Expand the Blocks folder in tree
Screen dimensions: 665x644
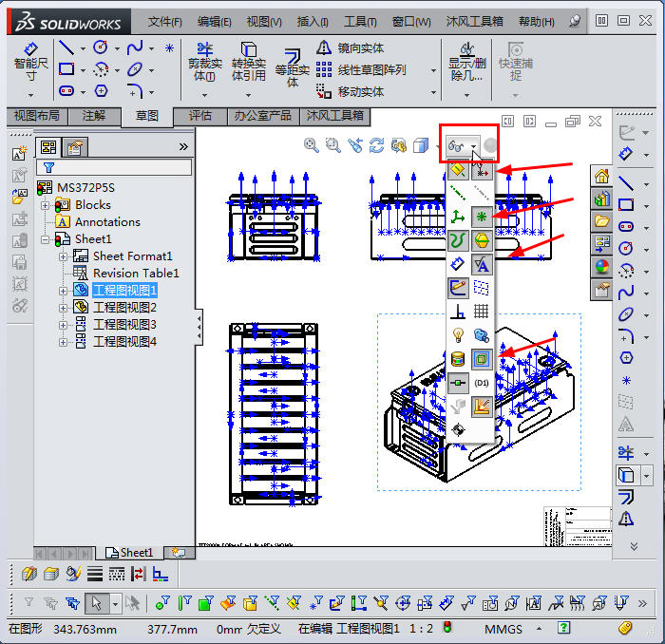45,205
